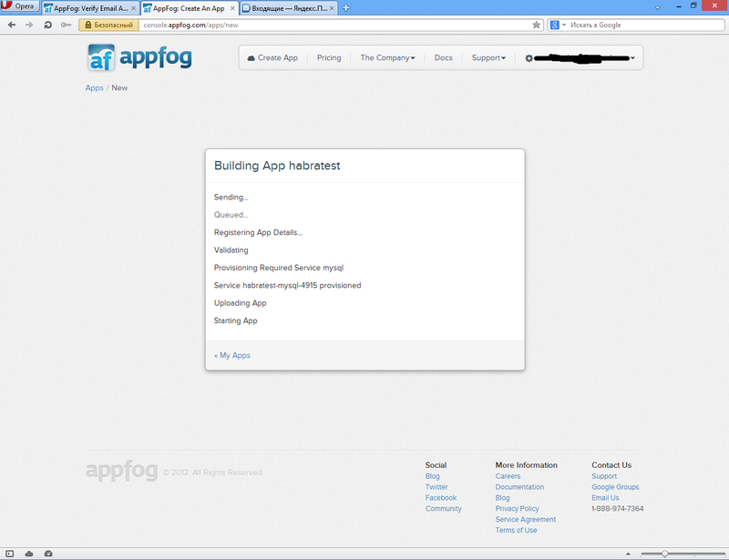Open the Twitter footer link
Screen dimensions: 729x560
pos(436,487)
